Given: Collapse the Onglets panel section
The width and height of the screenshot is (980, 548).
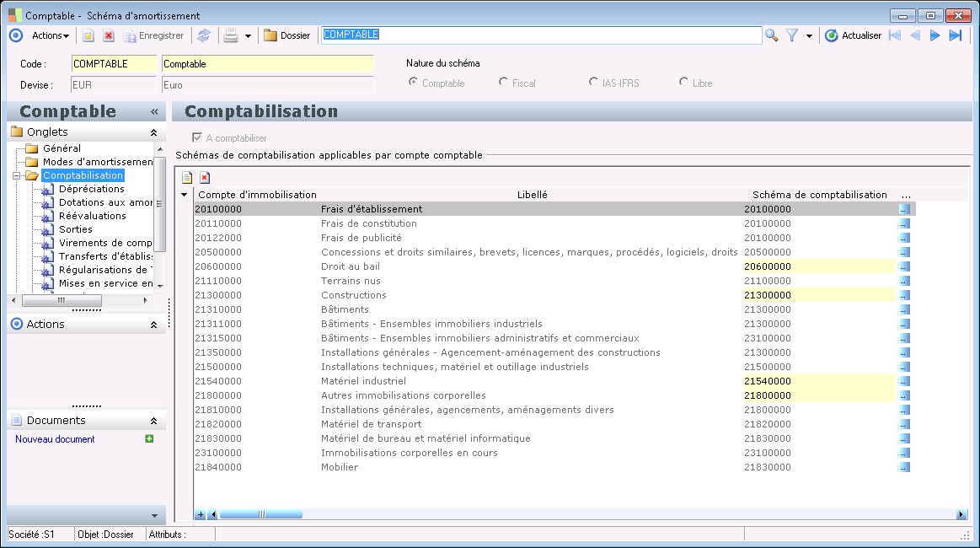Looking at the screenshot, I should pos(153,132).
